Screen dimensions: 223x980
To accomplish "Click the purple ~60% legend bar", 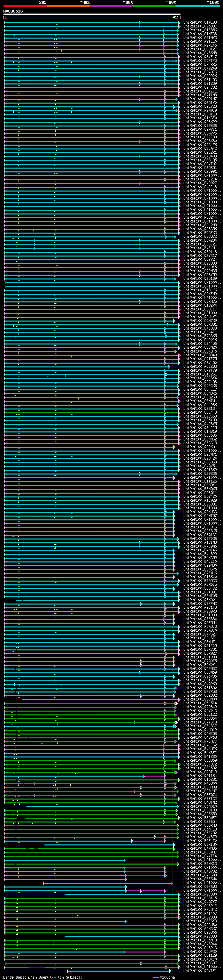I will click(x=111, y=6).
